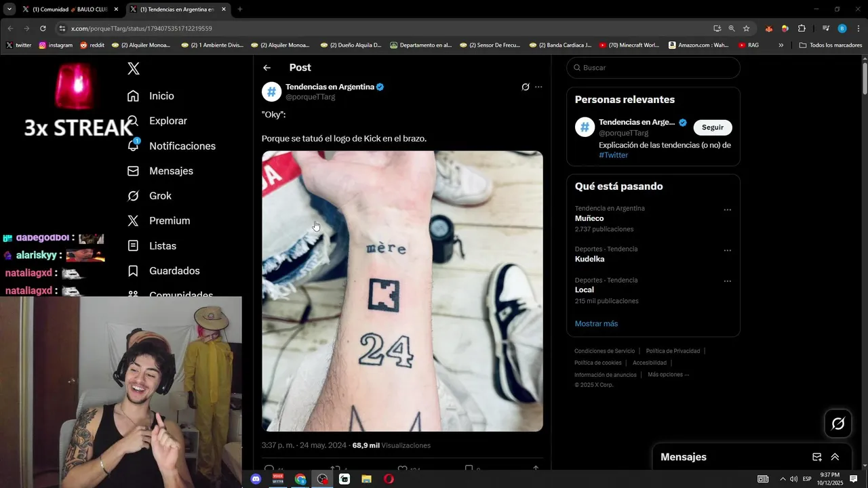
Task: Click Mostrar más under trends
Action: point(596,324)
